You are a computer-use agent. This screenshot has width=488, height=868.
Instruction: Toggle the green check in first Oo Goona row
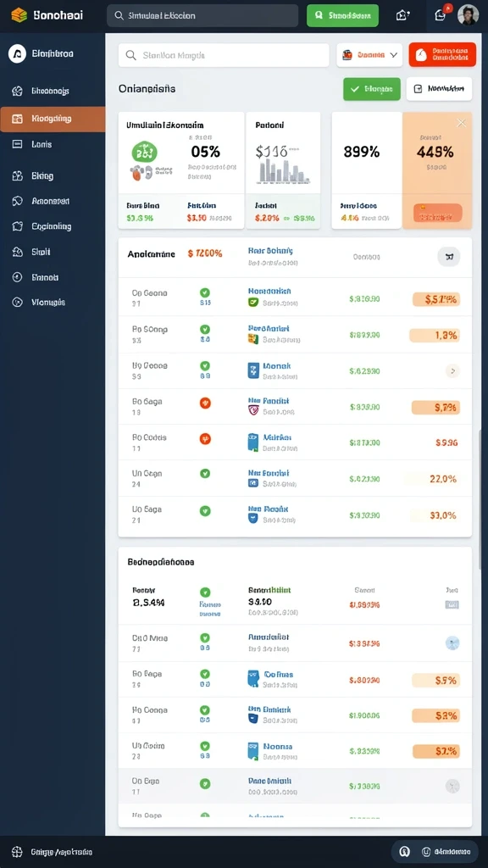point(205,292)
